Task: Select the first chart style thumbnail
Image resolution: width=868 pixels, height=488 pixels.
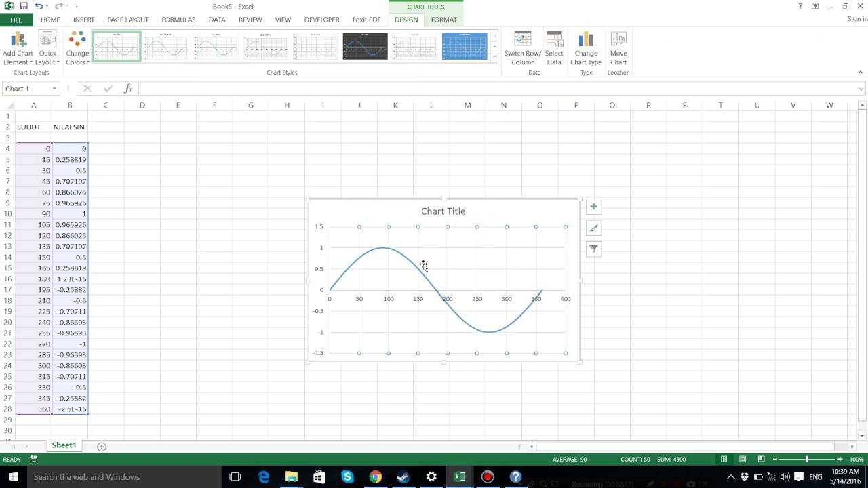Action: click(x=117, y=46)
